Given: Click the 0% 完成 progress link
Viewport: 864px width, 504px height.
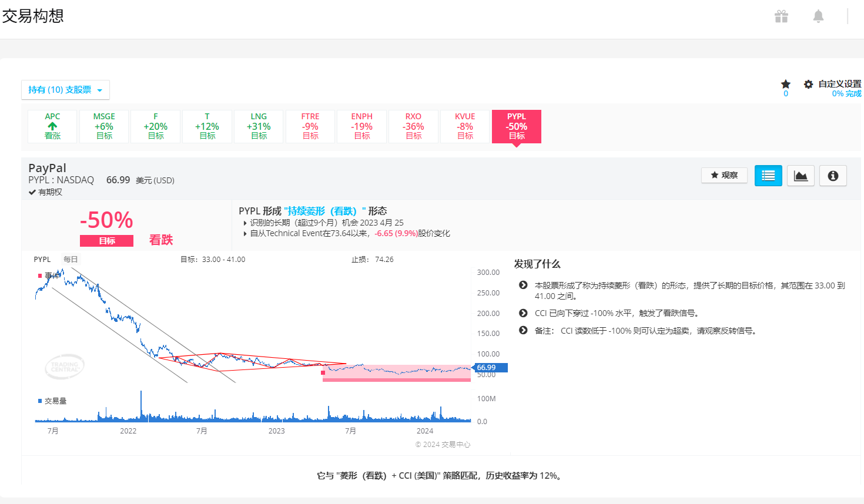Looking at the screenshot, I should pos(846,93).
